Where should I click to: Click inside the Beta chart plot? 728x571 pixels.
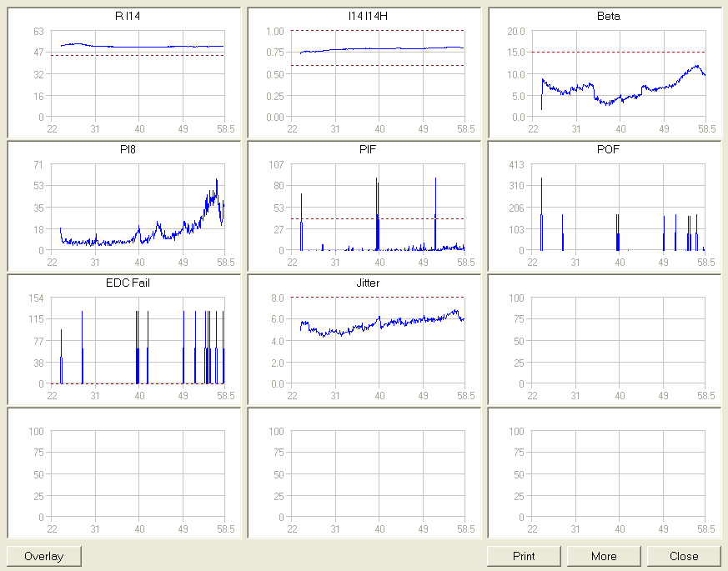pyautogui.click(x=618, y=92)
